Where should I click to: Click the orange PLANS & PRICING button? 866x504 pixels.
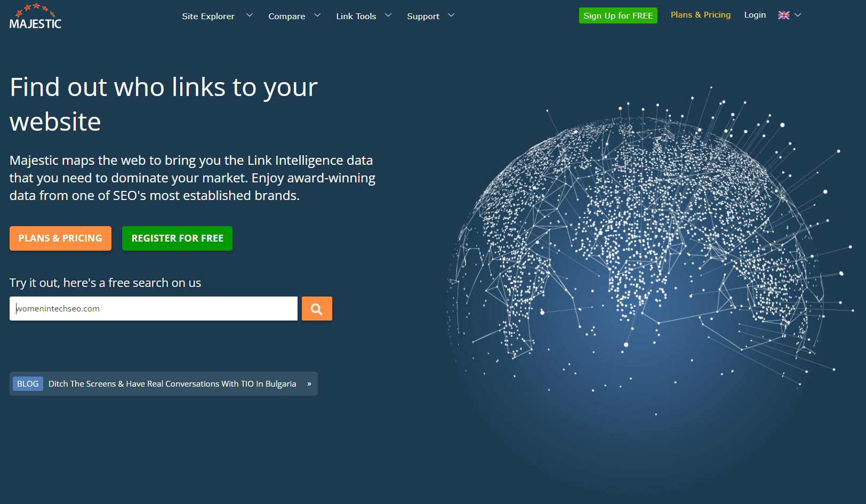pyautogui.click(x=60, y=238)
